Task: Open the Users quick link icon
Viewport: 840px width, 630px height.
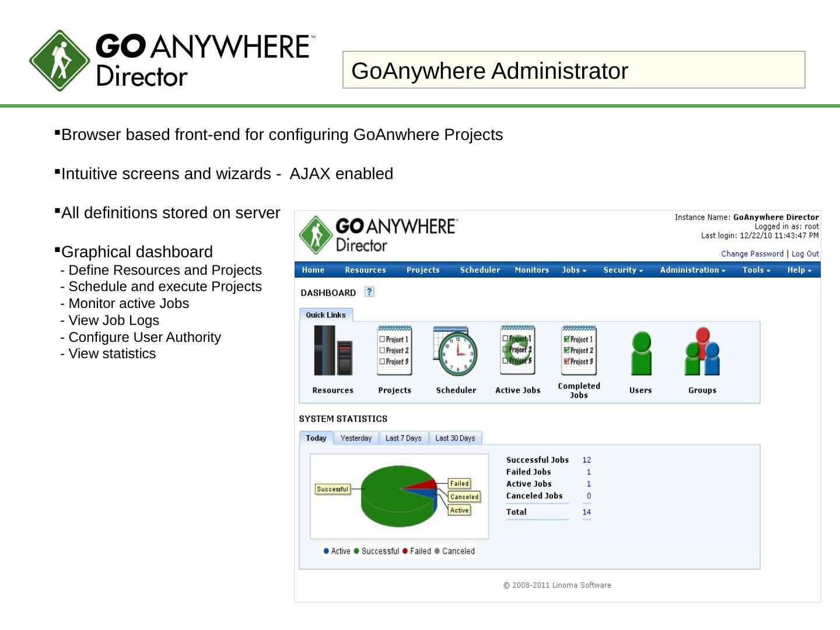Action: [641, 353]
